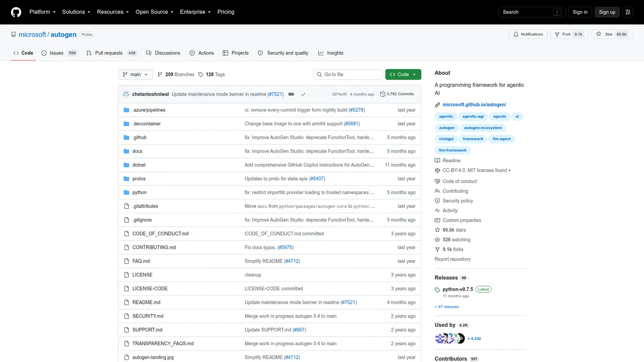Expand the Open Source header menu
The width and height of the screenshot is (644, 362).
coord(154,12)
